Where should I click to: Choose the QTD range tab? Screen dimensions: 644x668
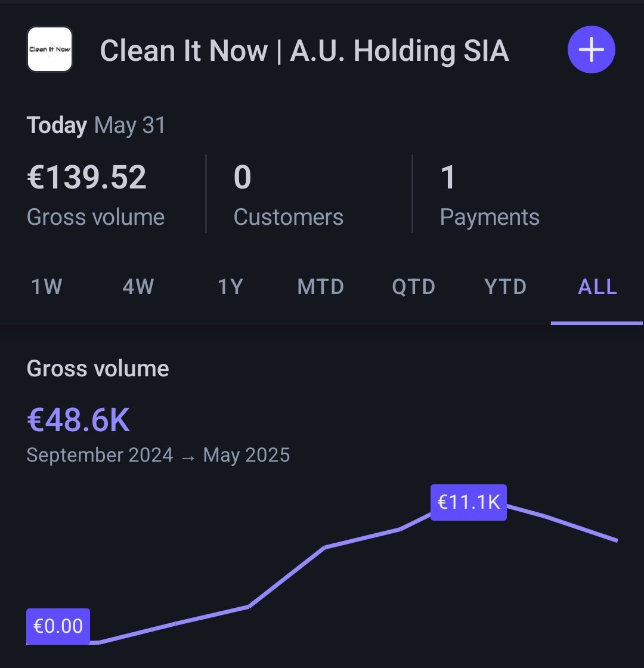(x=414, y=287)
